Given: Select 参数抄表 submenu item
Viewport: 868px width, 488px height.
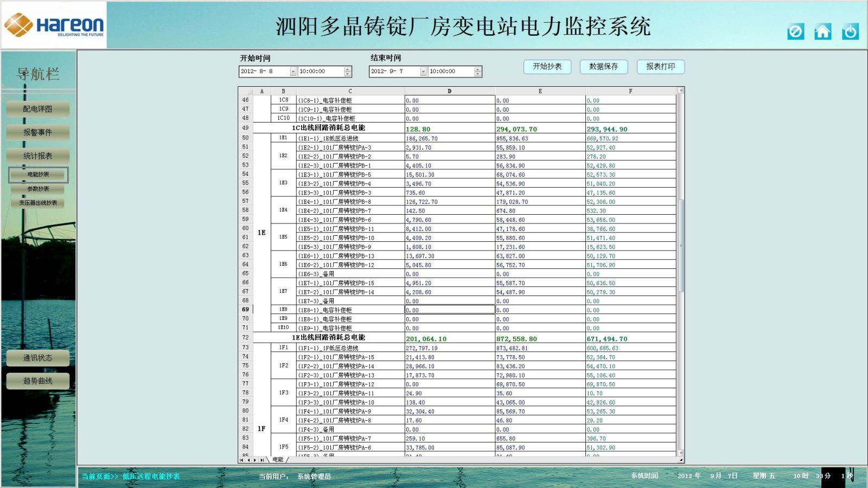Looking at the screenshot, I should tap(38, 189).
